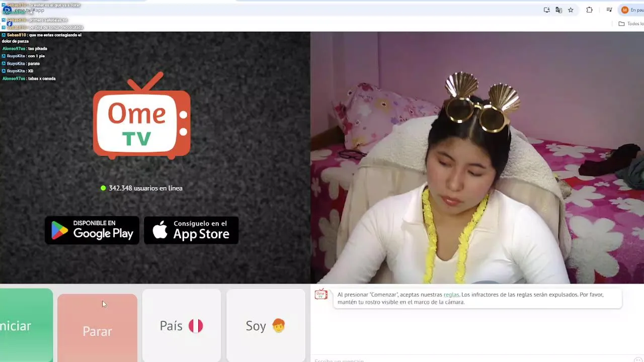Open the Google Play download badge
This screenshot has width=644, height=362.
pos(92,230)
